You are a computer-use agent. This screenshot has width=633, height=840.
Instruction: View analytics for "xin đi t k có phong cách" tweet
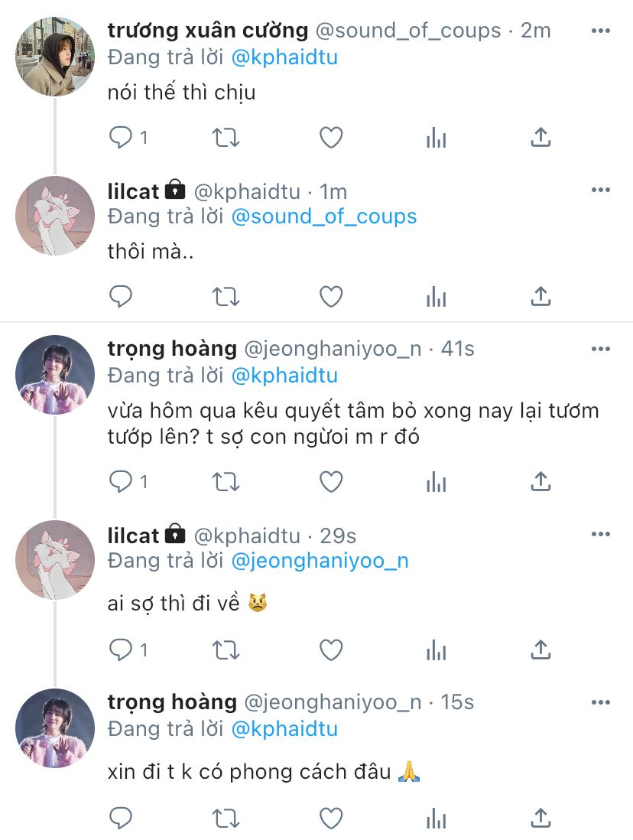436,819
